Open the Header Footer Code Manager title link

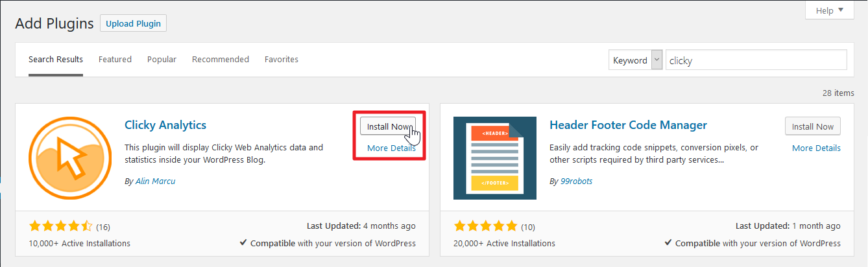click(x=628, y=125)
